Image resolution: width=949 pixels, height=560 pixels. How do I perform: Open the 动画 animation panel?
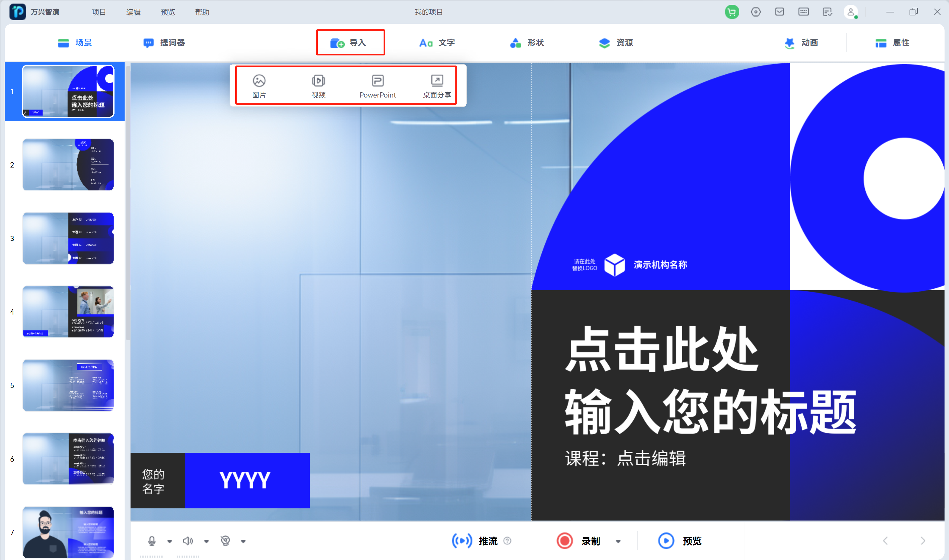point(801,43)
